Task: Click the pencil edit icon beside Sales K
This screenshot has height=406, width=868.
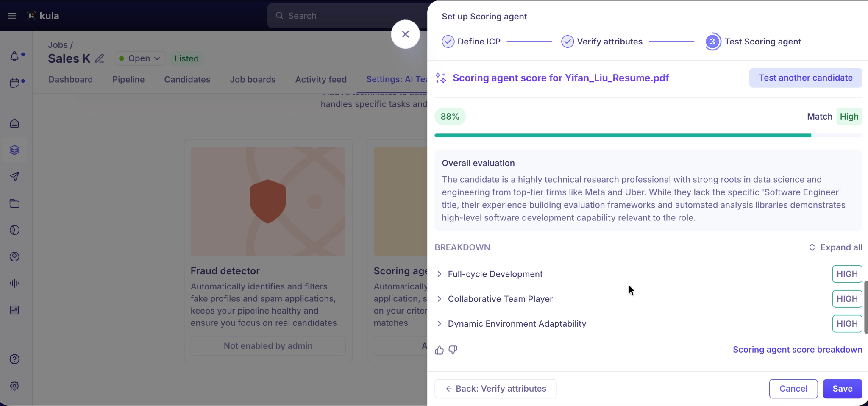Action: (x=100, y=58)
